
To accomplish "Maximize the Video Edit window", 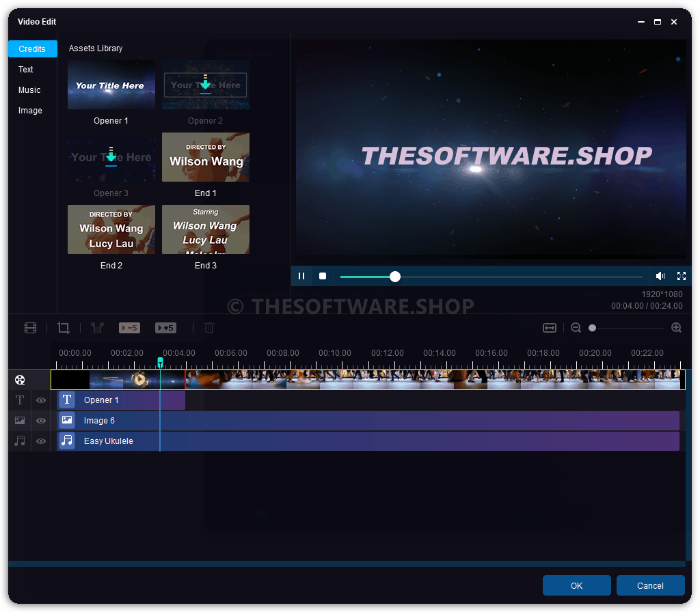I will point(658,22).
